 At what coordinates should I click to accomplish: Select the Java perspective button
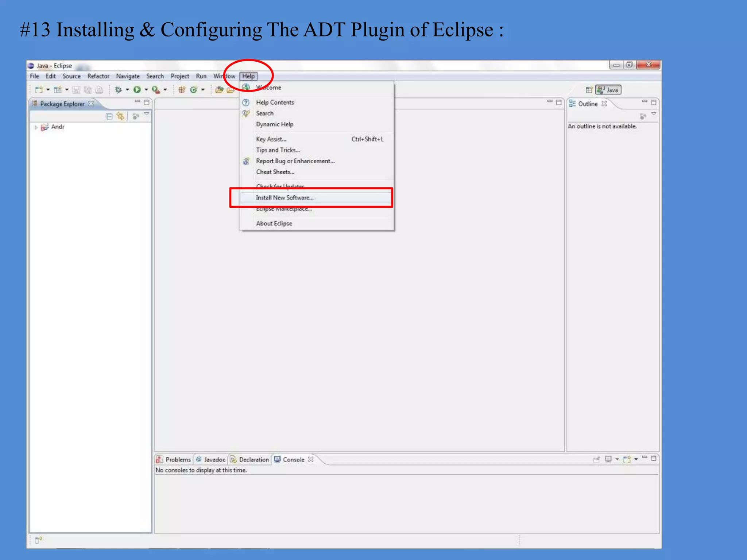tap(608, 90)
